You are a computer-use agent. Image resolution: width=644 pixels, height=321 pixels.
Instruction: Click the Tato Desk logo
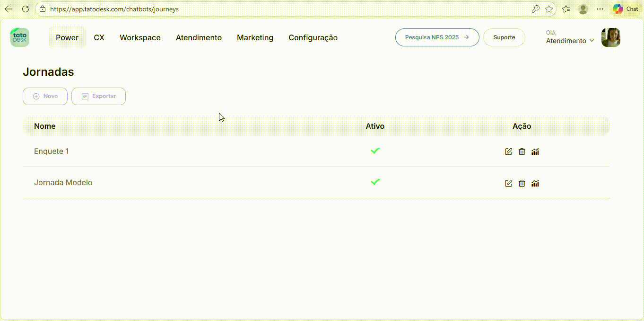coord(20,37)
